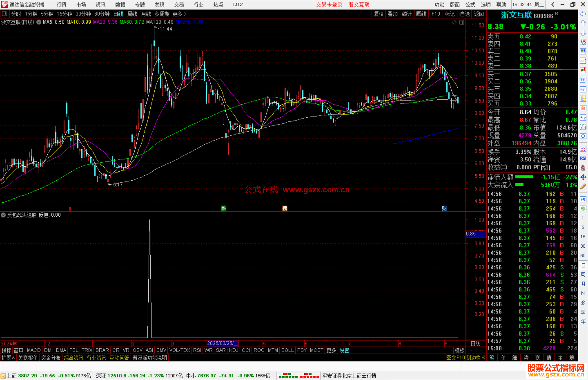Switch period to 日 in right sidebar
The width and height of the screenshot is (588, 380).
tap(583, 265)
